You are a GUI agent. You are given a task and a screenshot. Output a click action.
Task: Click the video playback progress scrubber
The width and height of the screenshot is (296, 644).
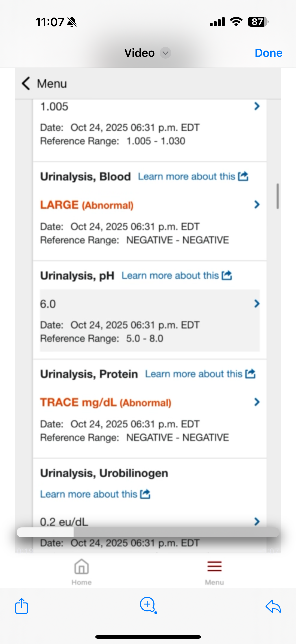click(x=148, y=532)
